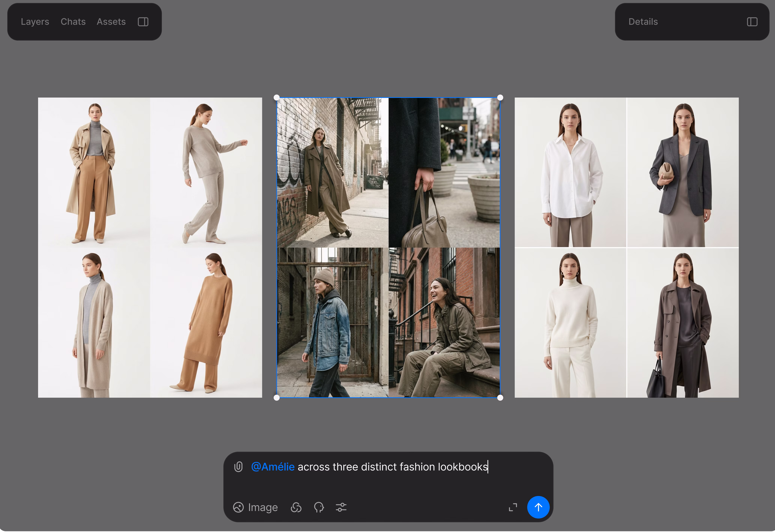Click the paperclip attachment icon in the prompt bar
The height and width of the screenshot is (532, 775).
[x=238, y=467]
